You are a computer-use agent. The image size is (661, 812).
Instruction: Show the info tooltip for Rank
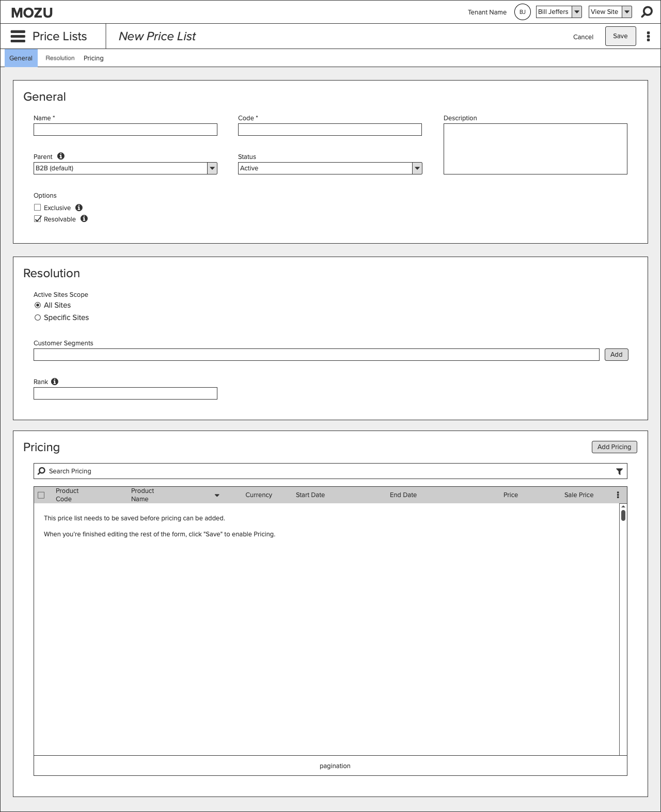[55, 381]
